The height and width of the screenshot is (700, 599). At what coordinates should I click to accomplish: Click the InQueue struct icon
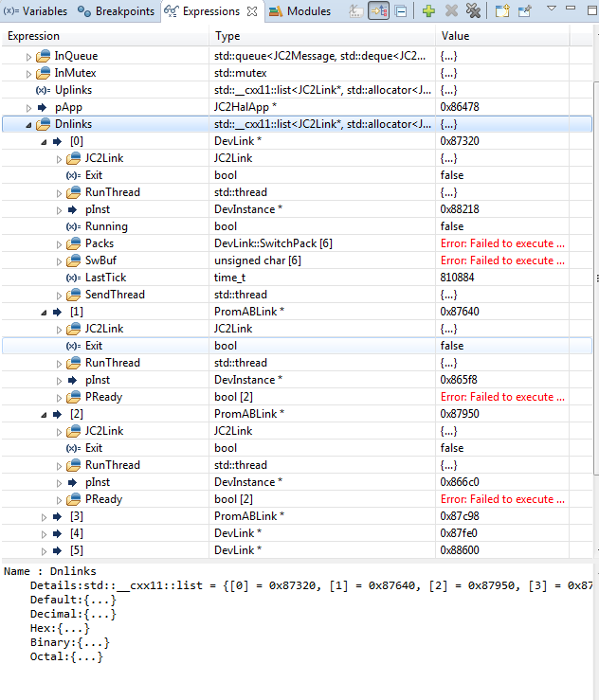(x=44, y=56)
